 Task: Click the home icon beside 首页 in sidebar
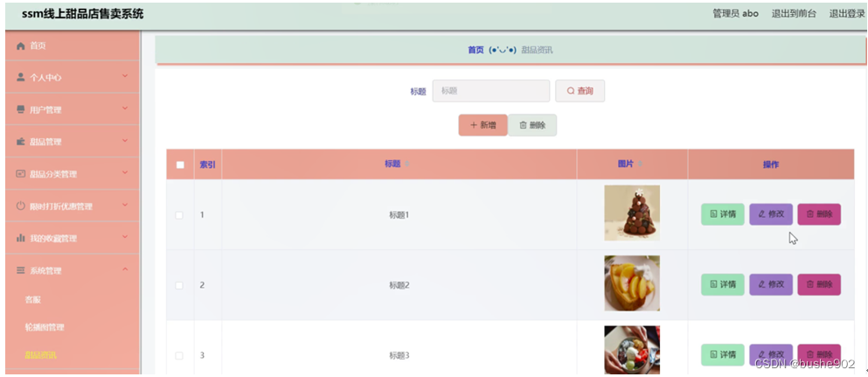tap(21, 46)
